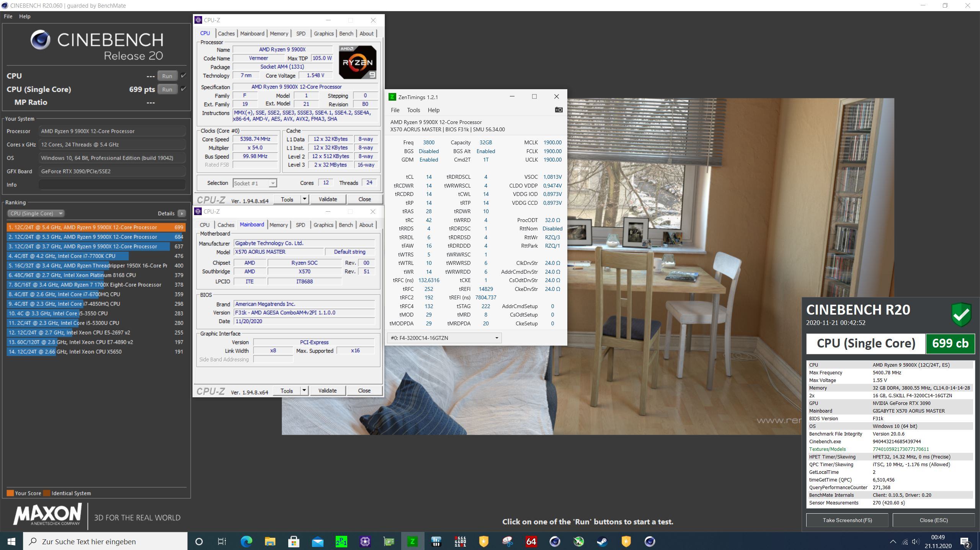980x550 pixels.
Task: Switch to Memory tab in top CPU-Z
Action: (x=279, y=34)
